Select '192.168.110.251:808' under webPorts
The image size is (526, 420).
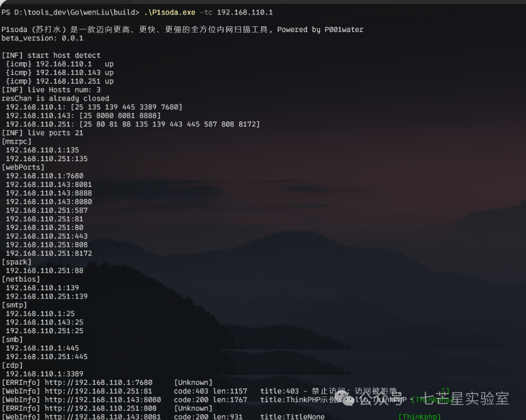(x=47, y=245)
